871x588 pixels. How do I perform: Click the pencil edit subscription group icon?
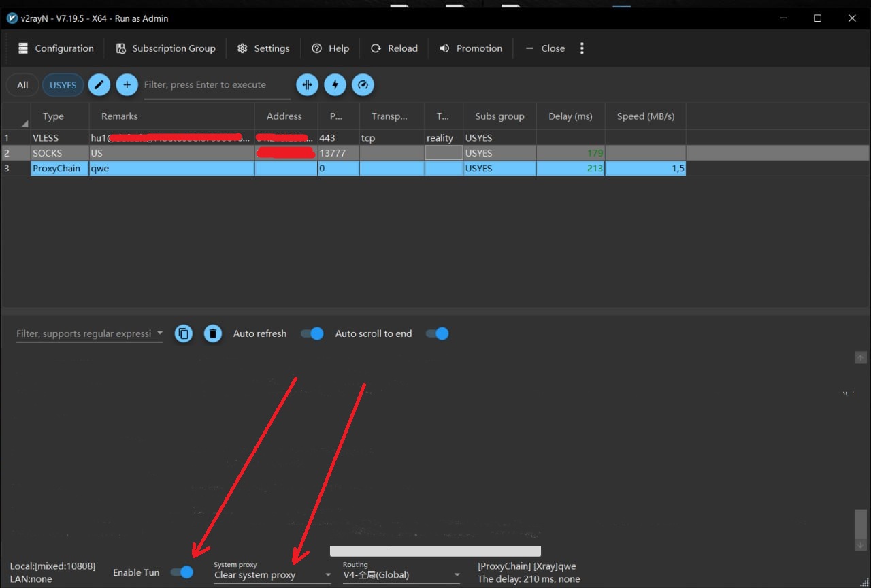pos(99,85)
